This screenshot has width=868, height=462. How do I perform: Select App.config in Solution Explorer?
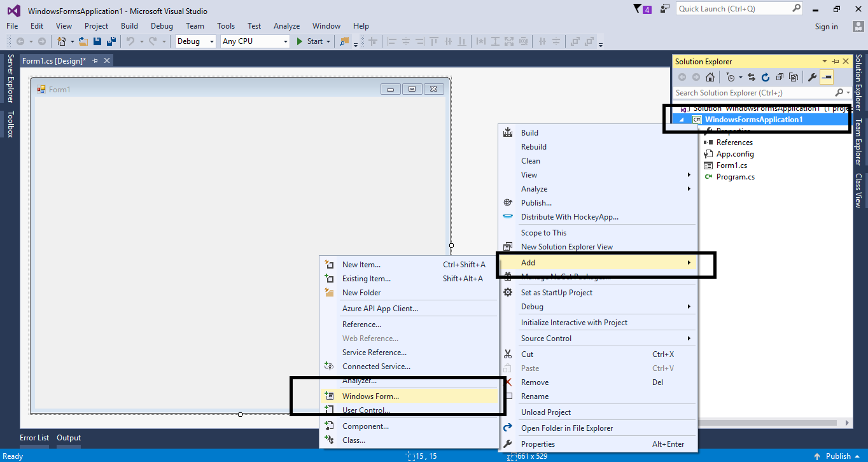[x=735, y=154]
